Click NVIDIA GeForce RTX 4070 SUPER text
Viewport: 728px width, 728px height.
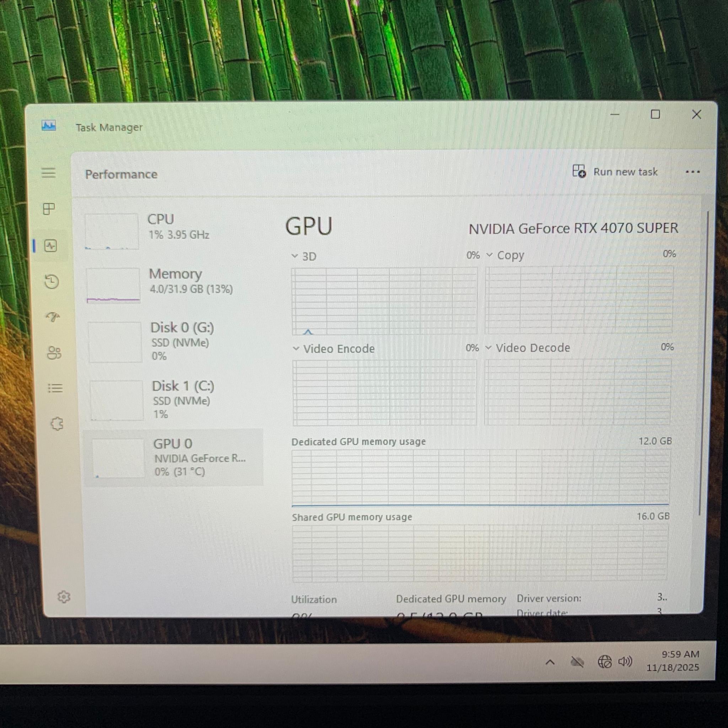(573, 228)
